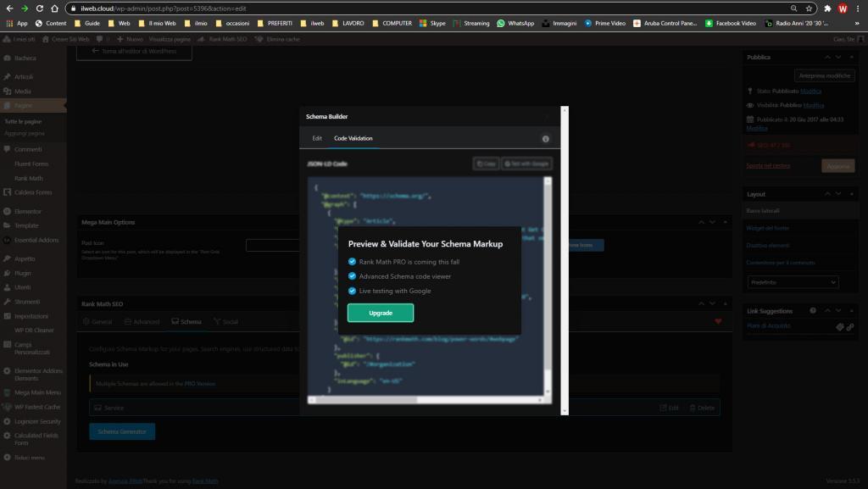868x489 pixels.
Task: Open Bacheca in the WordPress sidebar
Action: click(x=25, y=58)
